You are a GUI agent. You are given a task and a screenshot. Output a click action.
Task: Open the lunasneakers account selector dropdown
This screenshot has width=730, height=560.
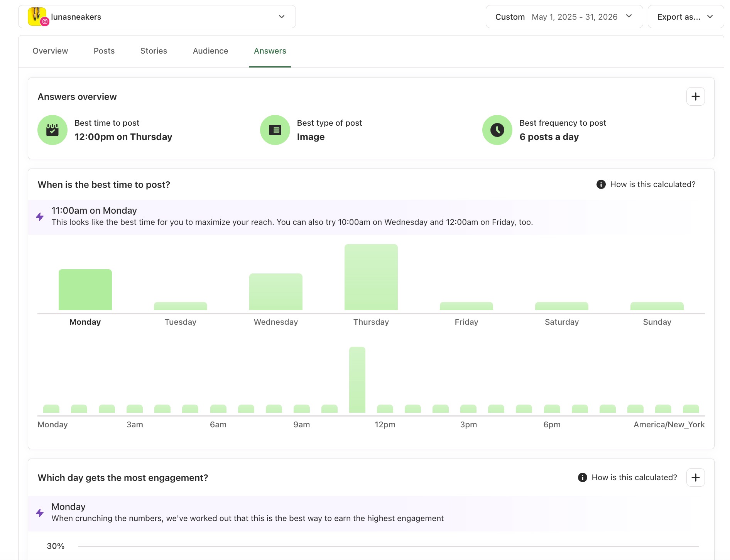tap(157, 17)
